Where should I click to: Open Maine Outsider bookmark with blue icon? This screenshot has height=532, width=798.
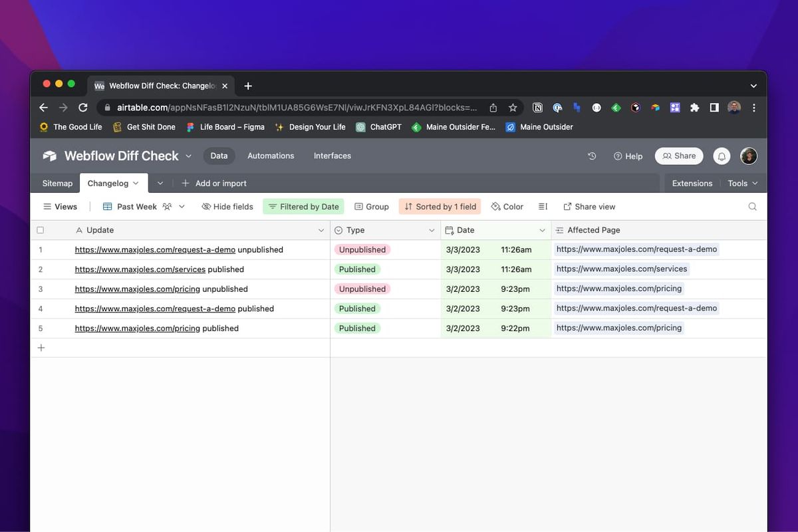coord(539,127)
